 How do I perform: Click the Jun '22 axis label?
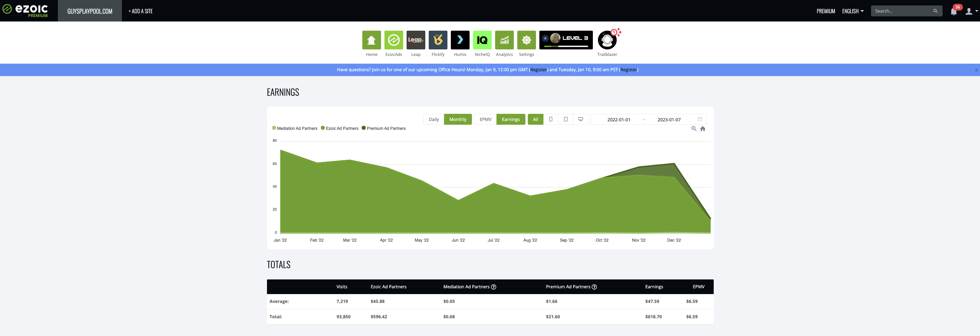(458, 240)
